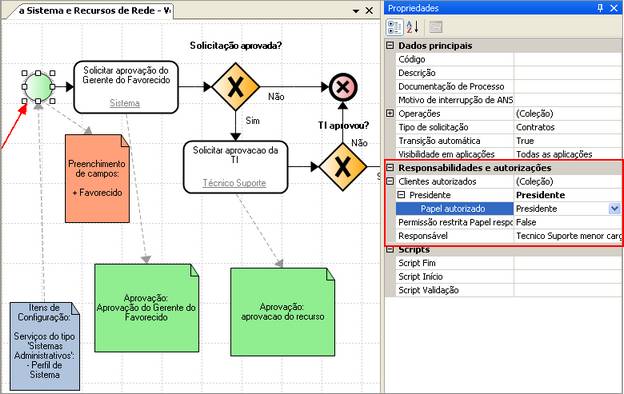Select the orange 'Preenchimento de campos' note
Viewport: 624px width, 394px height.
tap(97, 178)
